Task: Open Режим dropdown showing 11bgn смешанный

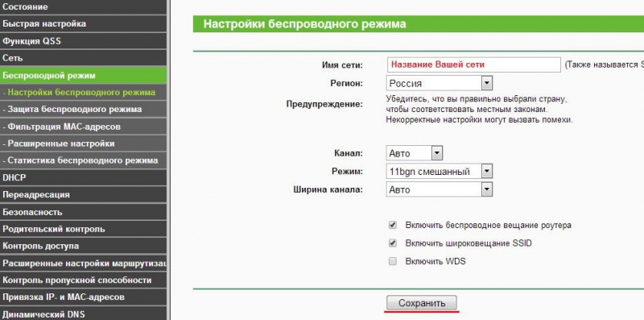Action: [x=439, y=172]
